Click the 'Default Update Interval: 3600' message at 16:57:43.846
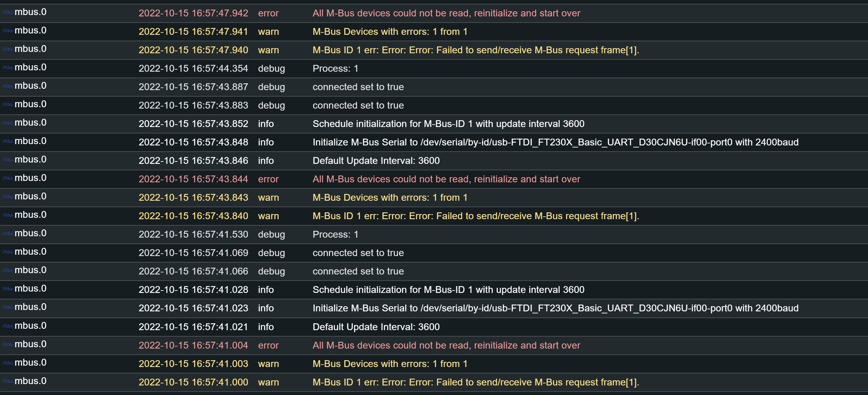The width and height of the screenshot is (868, 395). tap(376, 161)
